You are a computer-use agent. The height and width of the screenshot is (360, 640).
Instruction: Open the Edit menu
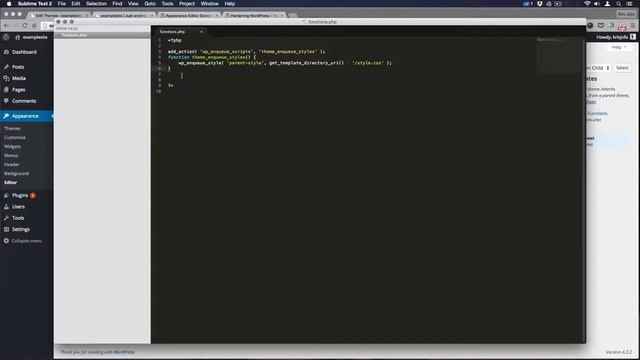pyautogui.click(x=76, y=4)
